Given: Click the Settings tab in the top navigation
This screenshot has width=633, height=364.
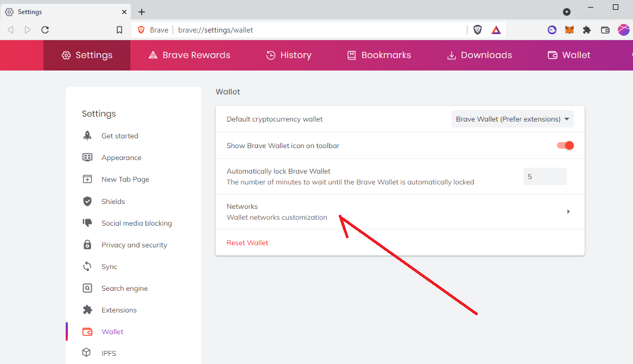Looking at the screenshot, I should pyautogui.click(x=87, y=55).
